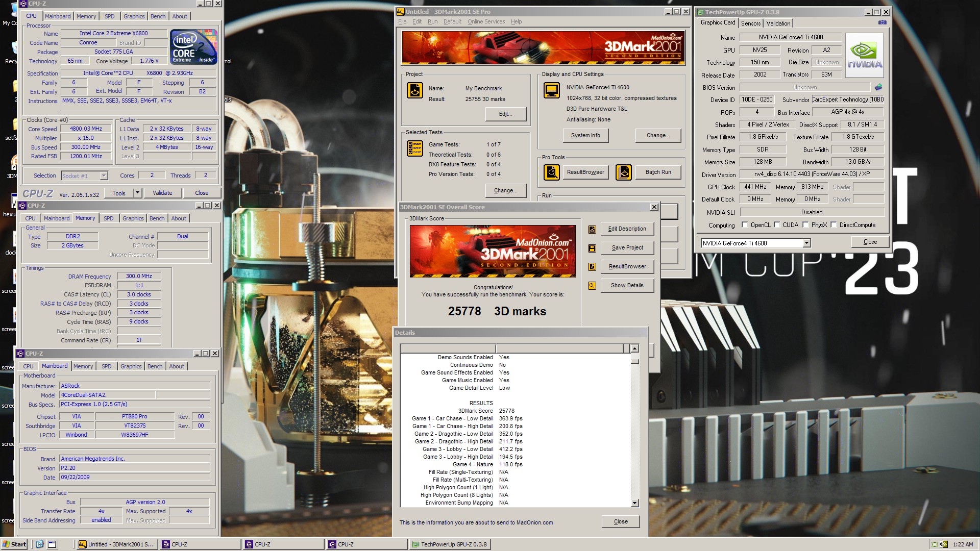This screenshot has height=551, width=980.
Task: Click the icon beside ResultBrowser in score dialog
Action: (x=592, y=267)
